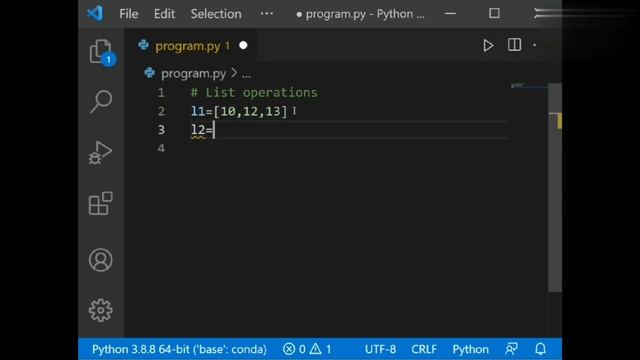Click the vertical scrollbar of editor
Image resolution: width=640 pixels, height=360 pixels.
[x=555, y=188]
